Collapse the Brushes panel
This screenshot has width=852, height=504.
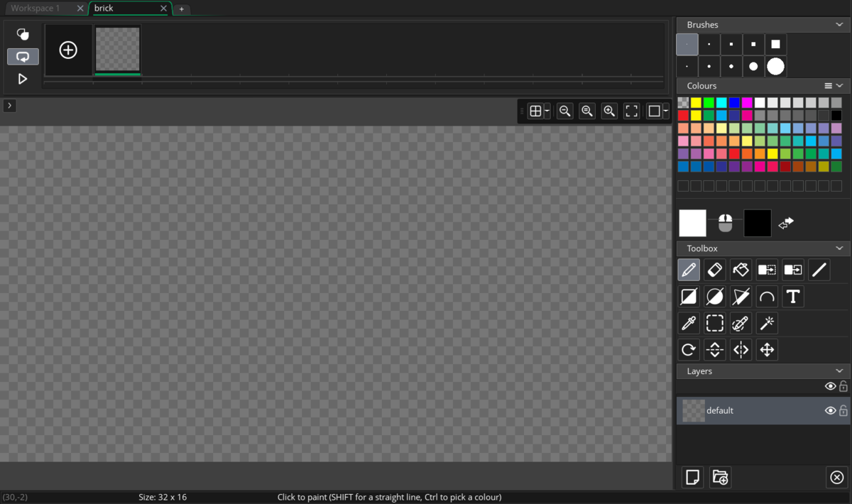[839, 25]
